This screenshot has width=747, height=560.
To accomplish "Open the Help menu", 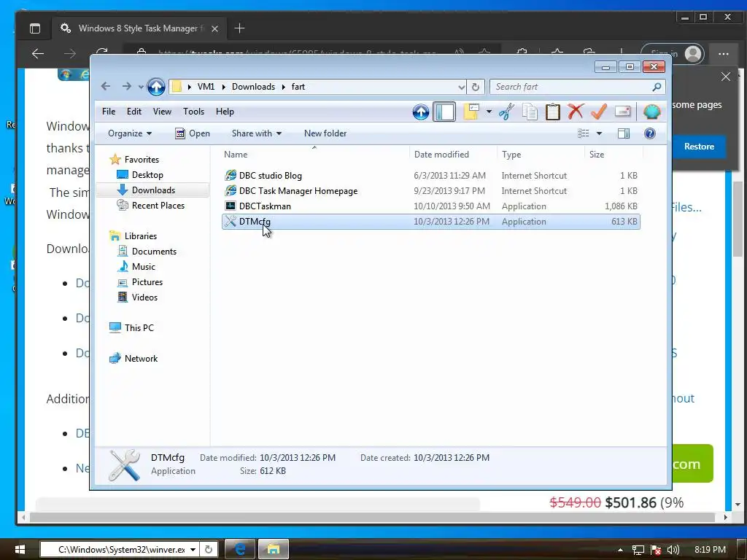I will tap(225, 112).
